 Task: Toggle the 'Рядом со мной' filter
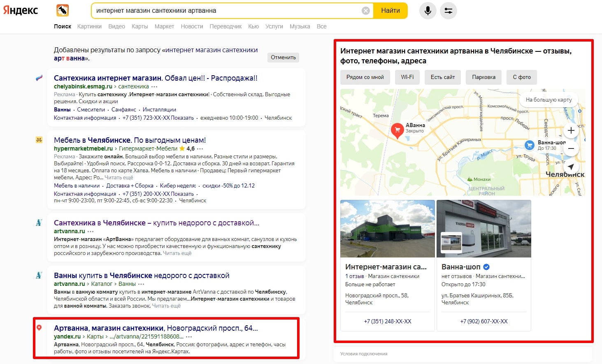(365, 77)
